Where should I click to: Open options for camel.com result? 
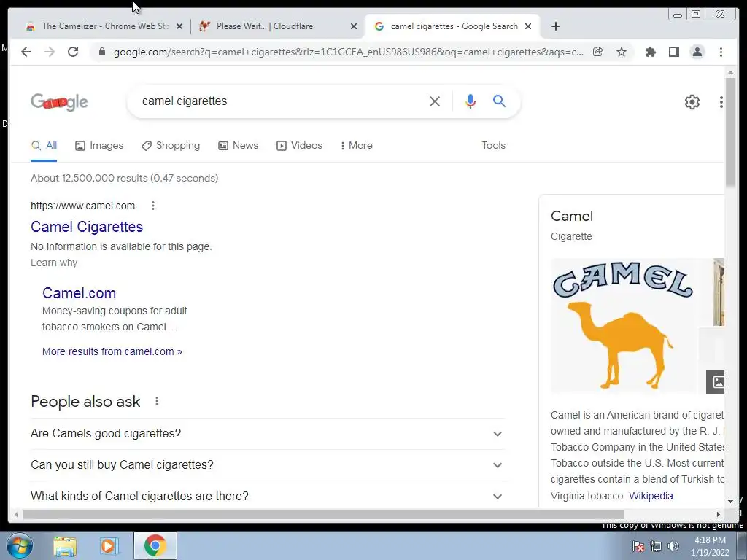click(153, 206)
